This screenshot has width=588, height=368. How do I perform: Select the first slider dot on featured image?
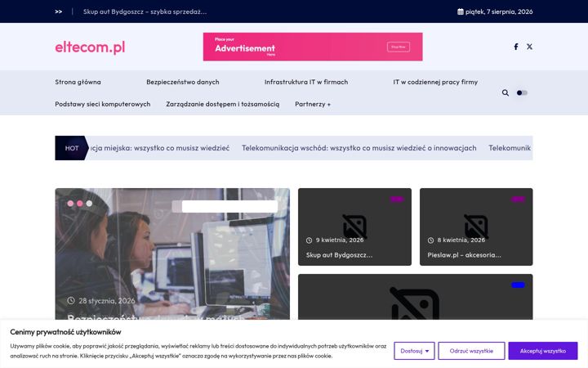70,203
